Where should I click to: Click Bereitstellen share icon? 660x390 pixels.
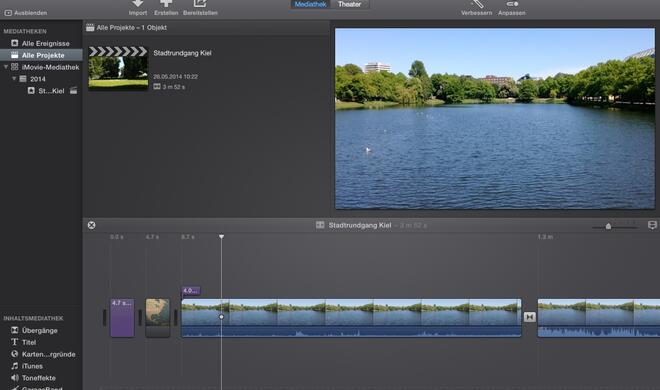point(200,5)
